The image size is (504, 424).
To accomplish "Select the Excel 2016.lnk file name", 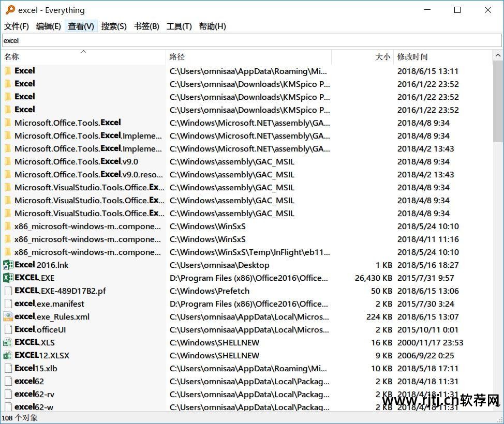I will point(41,265).
